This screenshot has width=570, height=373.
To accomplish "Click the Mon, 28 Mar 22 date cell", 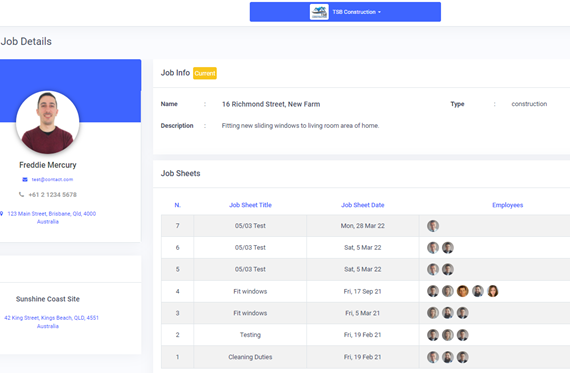I will tap(362, 226).
